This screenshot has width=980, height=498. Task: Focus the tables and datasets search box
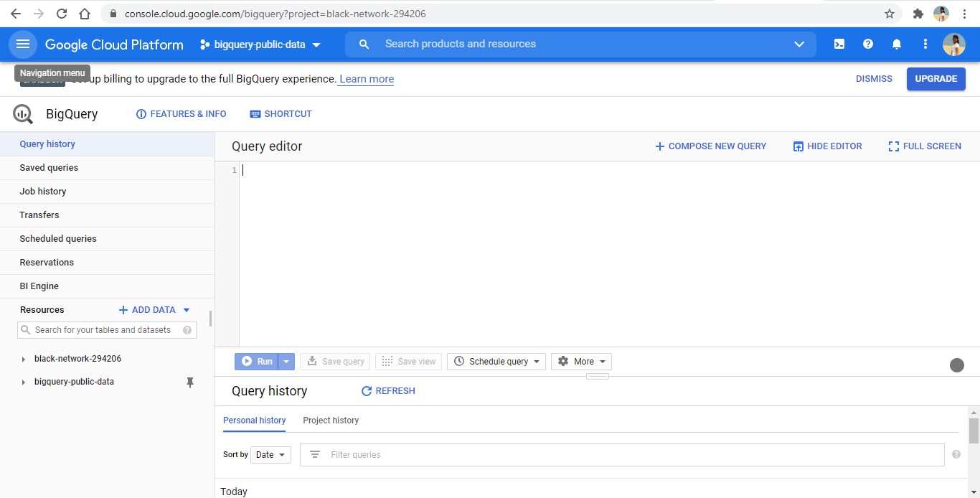[x=107, y=330]
